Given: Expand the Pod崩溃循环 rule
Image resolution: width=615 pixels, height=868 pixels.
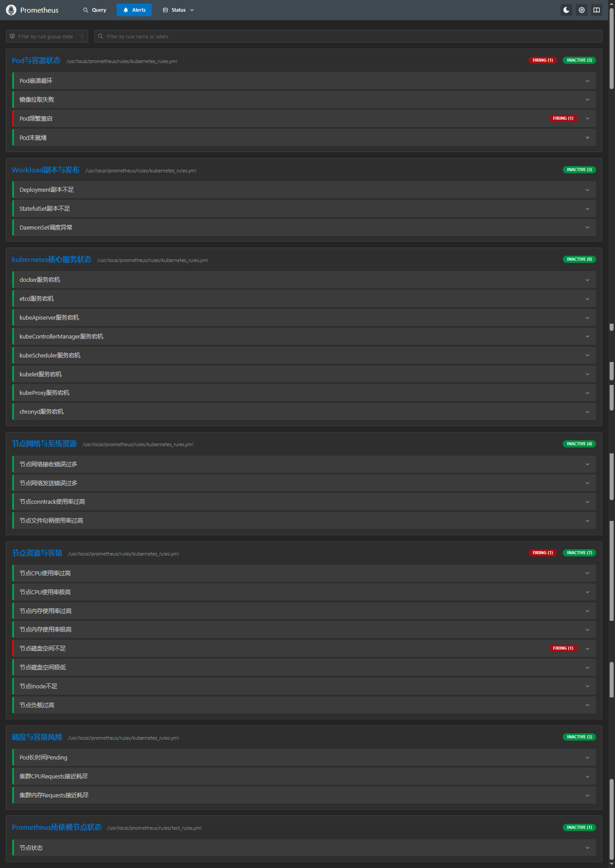Looking at the screenshot, I should 304,81.
